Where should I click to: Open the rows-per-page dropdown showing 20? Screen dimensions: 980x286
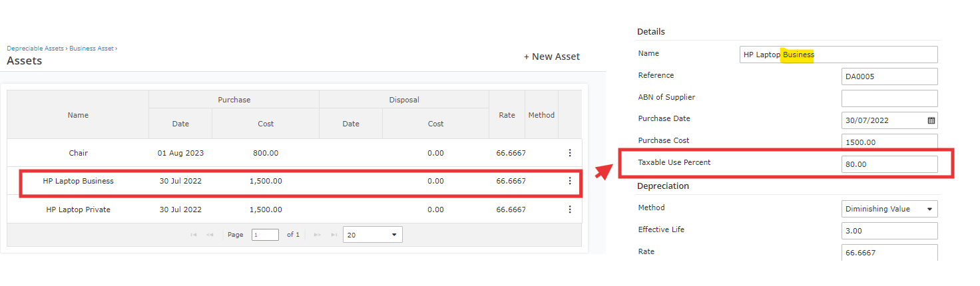click(x=373, y=235)
